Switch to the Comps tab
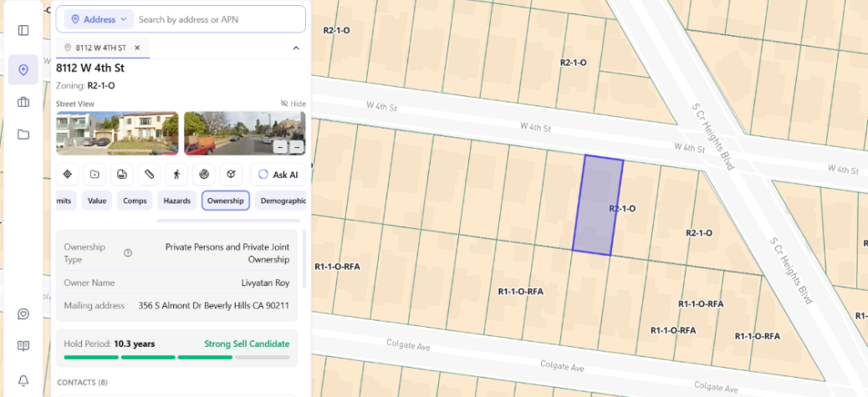868x397 pixels. click(135, 201)
